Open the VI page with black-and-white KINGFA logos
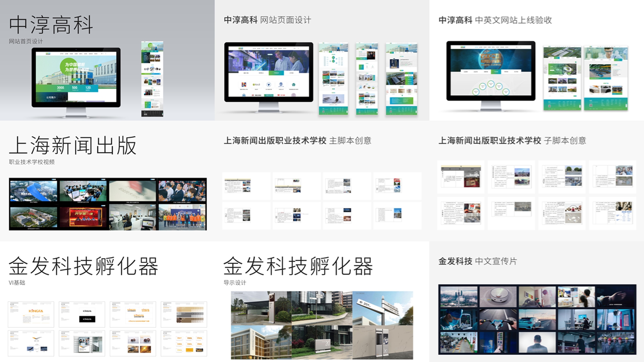 [x=82, y=314]
